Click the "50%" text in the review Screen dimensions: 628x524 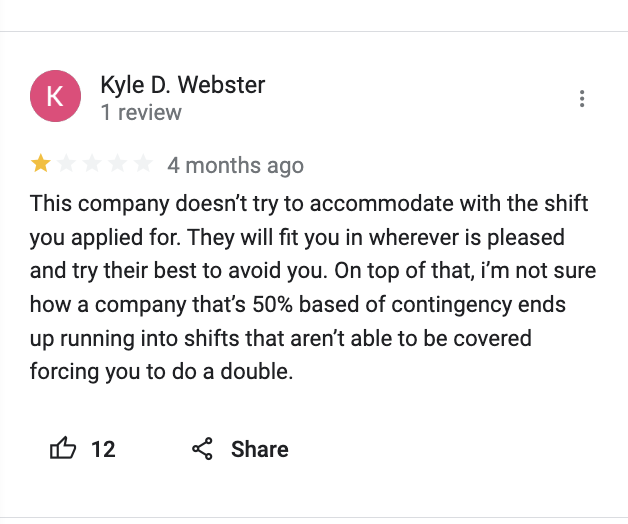(x=273, y=304)
